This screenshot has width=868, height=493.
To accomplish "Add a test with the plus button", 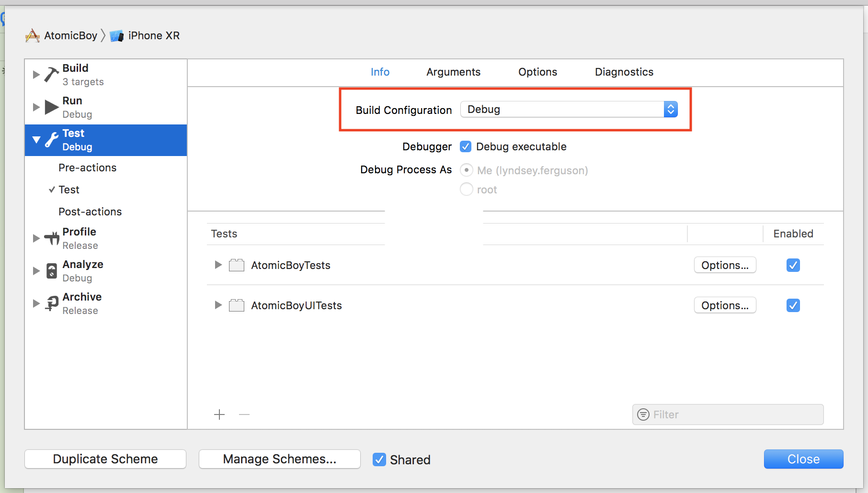I will pyautogui.click(x=219, y=415).
